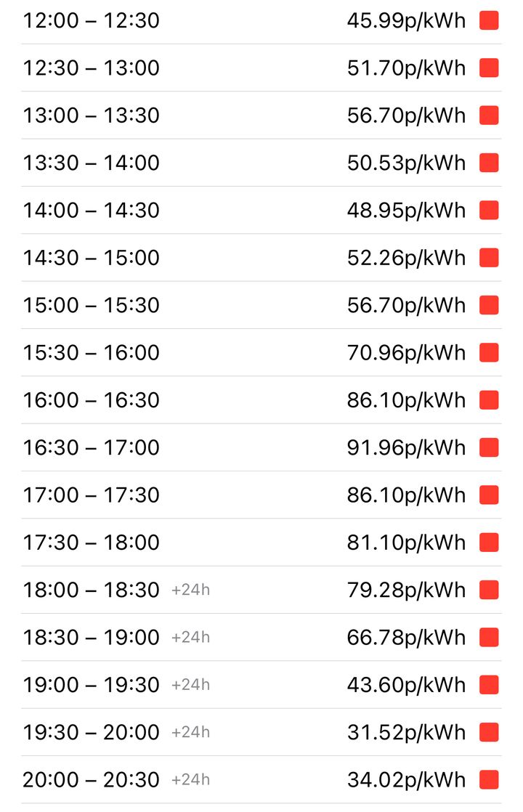Open the 14:30 – 15:00 row
Viewport: 523px width, 812px height.
click(261, 258)
